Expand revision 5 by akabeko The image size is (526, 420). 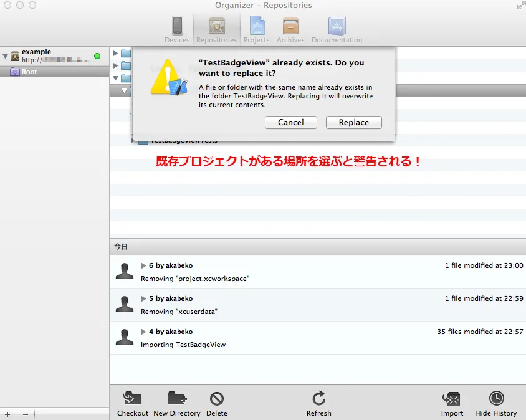(144, 298)
